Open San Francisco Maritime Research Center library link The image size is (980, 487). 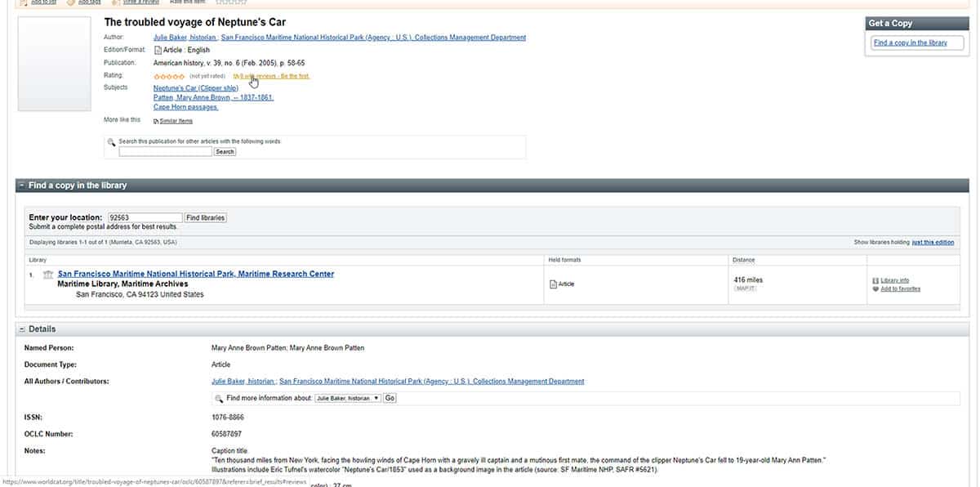(x=196, y=274)
